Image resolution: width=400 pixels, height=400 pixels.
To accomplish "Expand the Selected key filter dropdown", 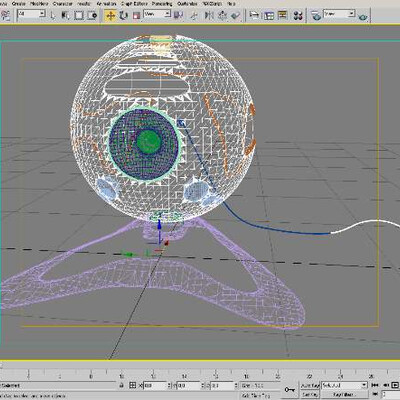I will [x=344, y=385].
